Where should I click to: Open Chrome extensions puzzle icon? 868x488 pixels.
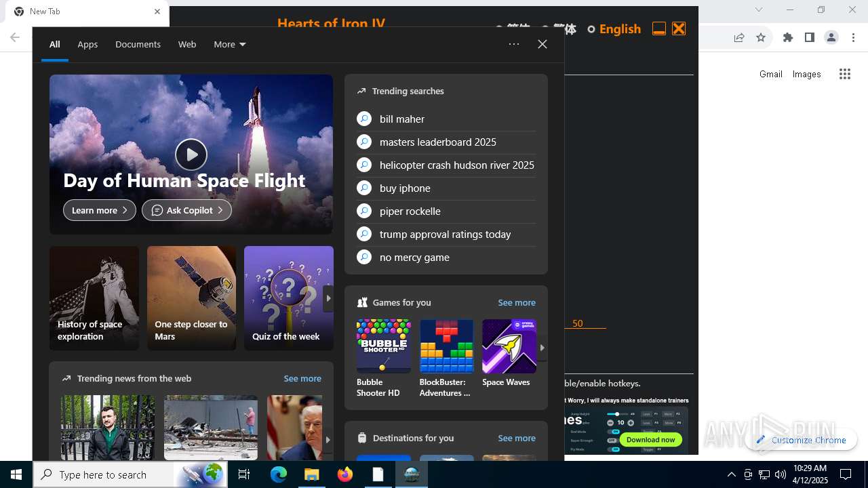click(788, 38)
